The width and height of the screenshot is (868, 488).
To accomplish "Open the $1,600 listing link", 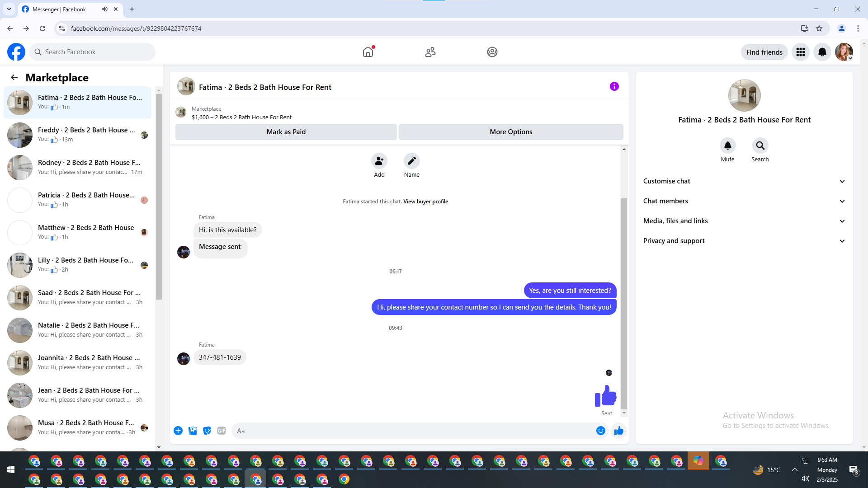I will [x=241, y=117].
